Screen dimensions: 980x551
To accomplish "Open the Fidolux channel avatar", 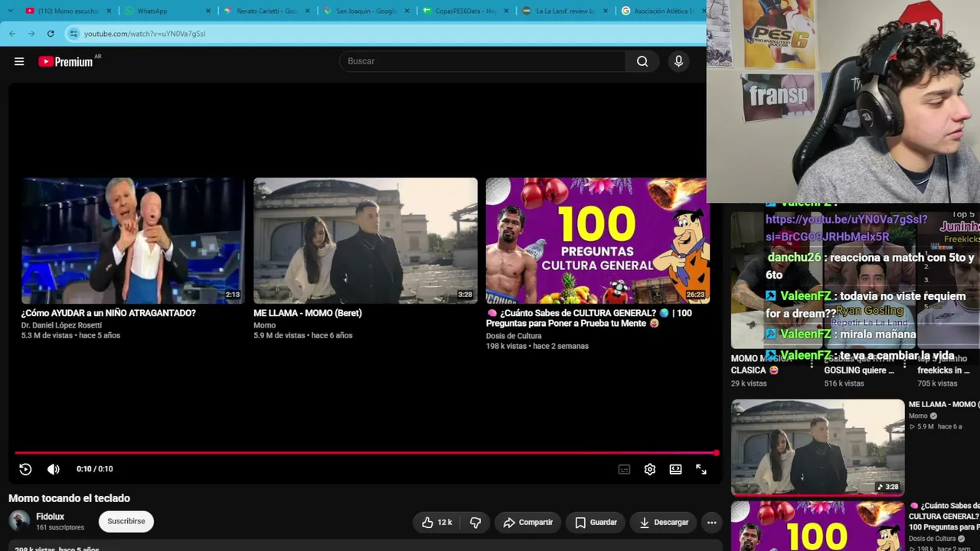I will point(19,521).
